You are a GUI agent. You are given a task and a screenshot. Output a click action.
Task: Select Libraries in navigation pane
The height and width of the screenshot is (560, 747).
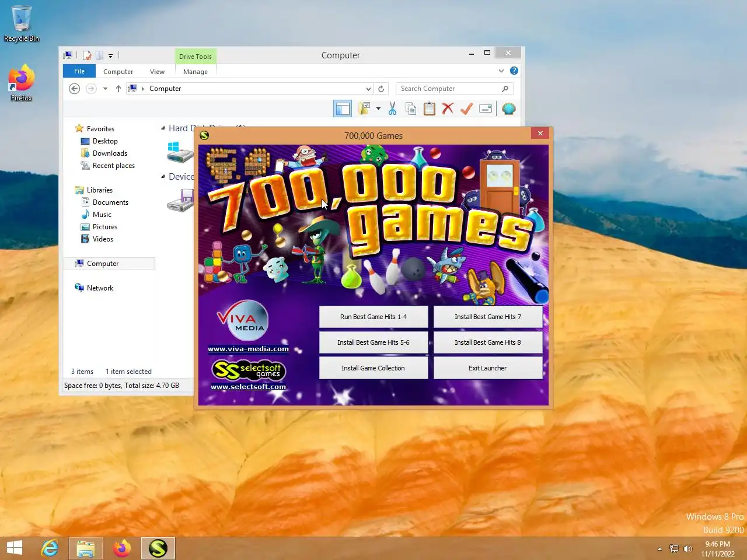(100, 190)
